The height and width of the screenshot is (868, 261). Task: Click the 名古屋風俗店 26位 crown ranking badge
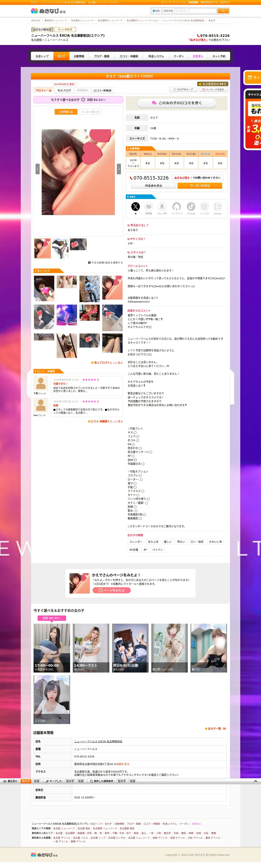(x=212, y=84)
